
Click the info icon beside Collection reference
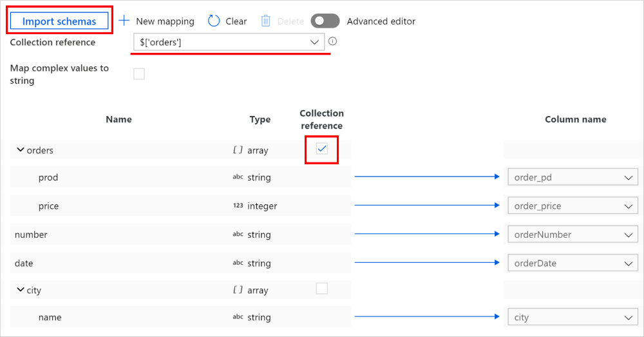pos(333,41)
